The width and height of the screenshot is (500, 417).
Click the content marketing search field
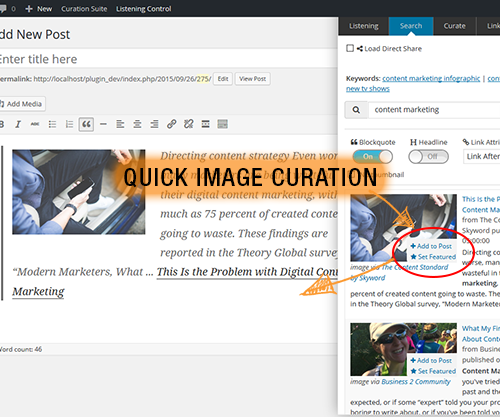coord(434,110)
